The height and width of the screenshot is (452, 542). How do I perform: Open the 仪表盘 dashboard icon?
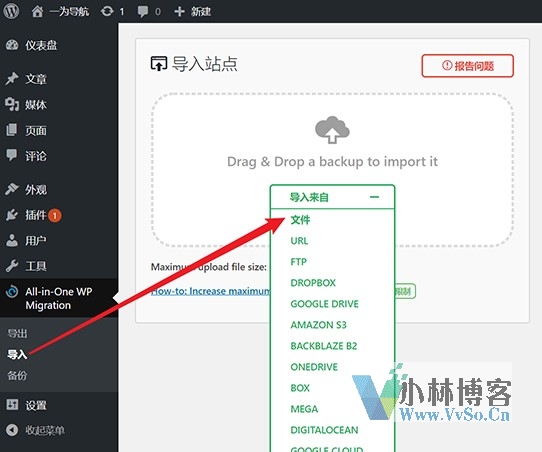[x=12, y=45]
